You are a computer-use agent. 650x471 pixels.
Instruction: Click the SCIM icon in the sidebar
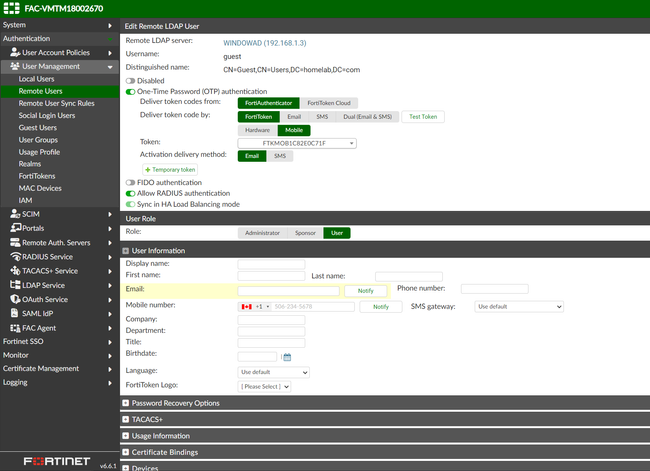pos(14,214)
